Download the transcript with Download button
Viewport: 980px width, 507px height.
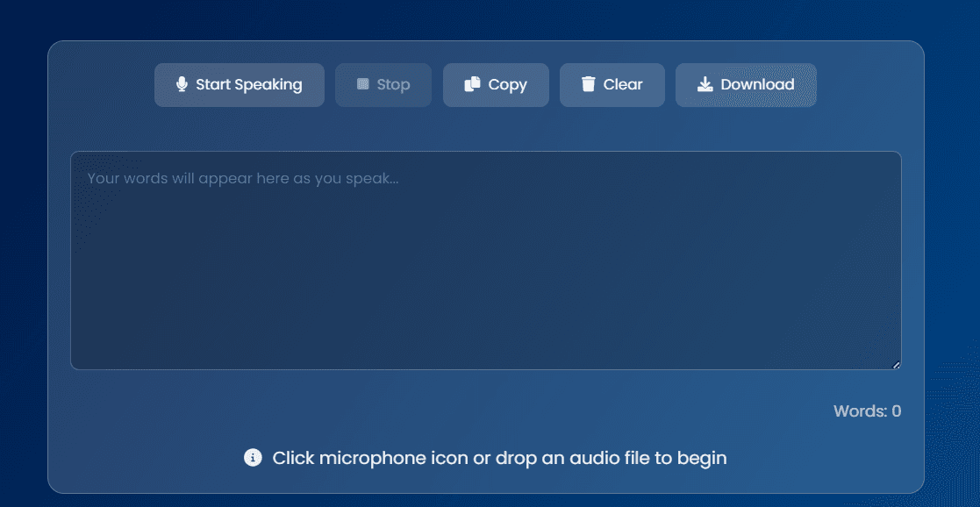pos(746,85)
